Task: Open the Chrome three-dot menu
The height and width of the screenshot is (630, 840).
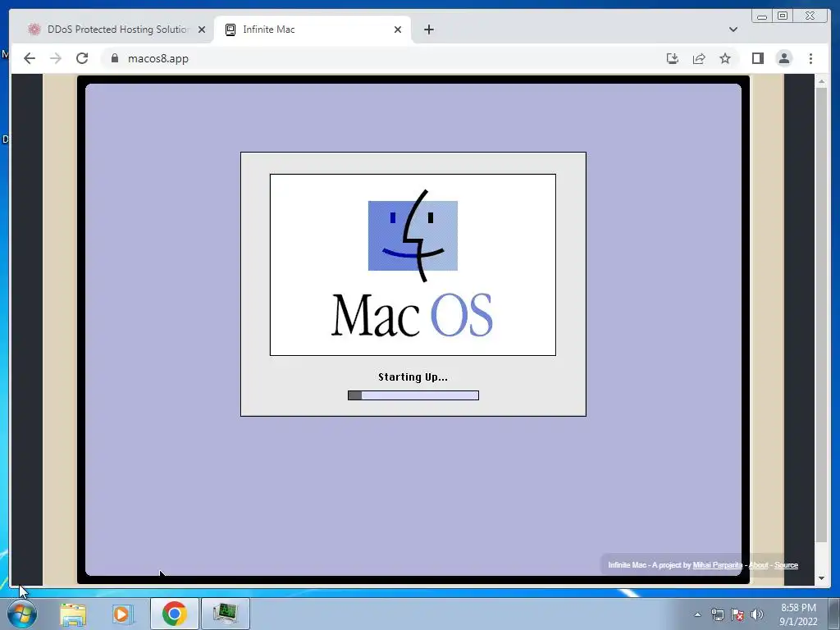Action: click(x=810, y=58)
